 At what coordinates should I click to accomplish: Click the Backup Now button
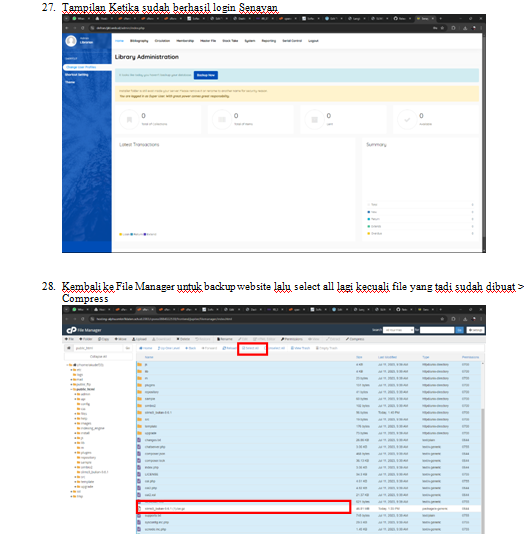click(206, 75)
